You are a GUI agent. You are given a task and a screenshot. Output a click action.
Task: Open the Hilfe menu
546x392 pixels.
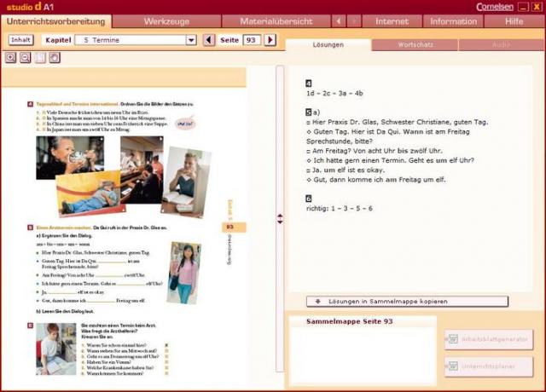(514, 20)
